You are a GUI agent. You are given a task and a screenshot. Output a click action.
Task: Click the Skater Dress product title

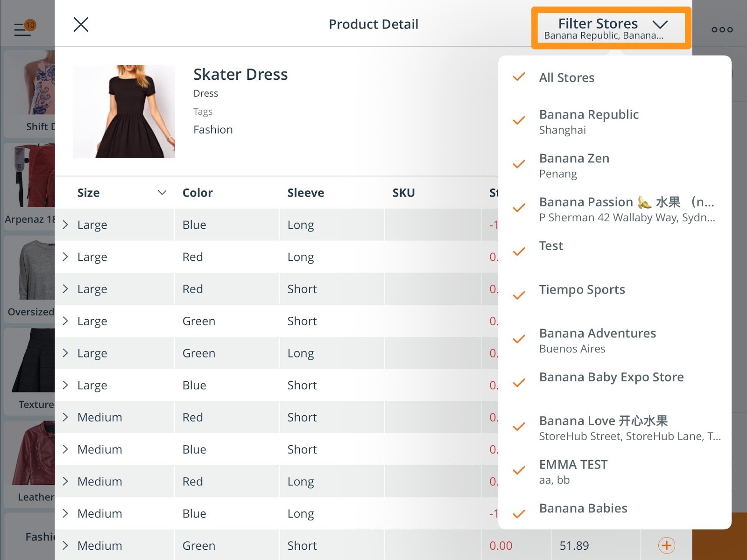pos(240,74)
